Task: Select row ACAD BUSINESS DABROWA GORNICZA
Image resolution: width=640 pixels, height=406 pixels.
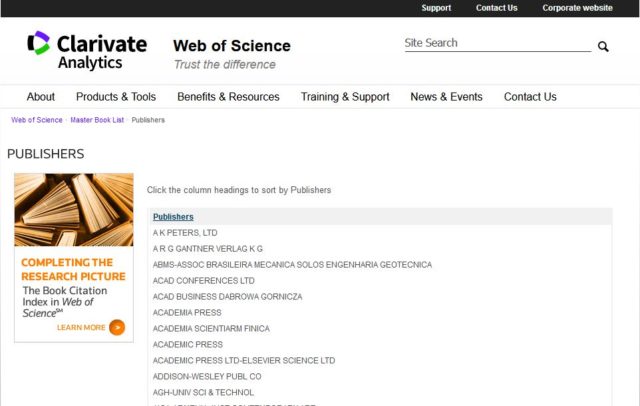Action: (x=380, y=297)
